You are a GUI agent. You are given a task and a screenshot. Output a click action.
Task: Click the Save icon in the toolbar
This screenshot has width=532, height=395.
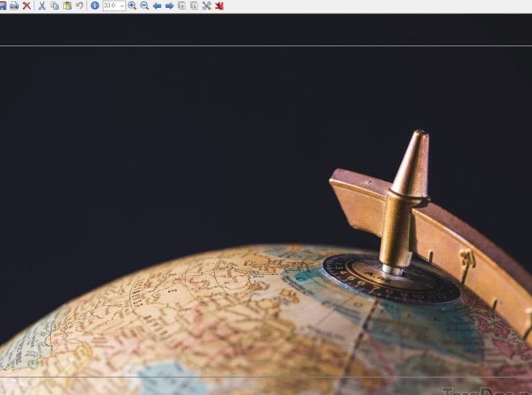click(3, 6)
